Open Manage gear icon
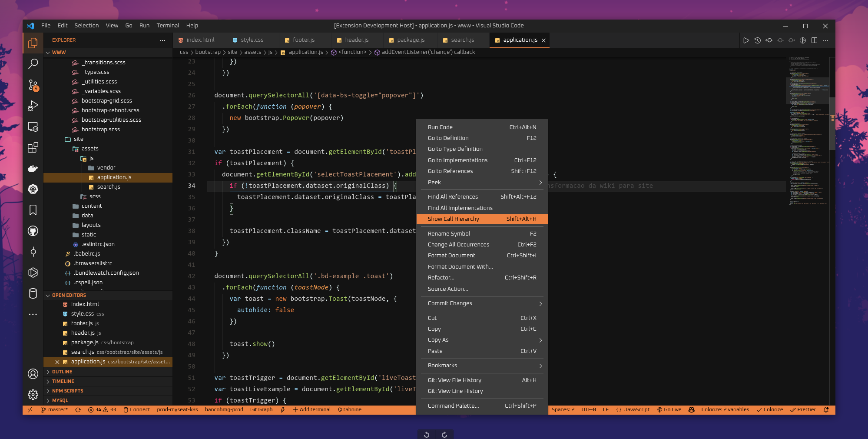The width and height of the screenshot is (868, 439). (x=33, y=394)
